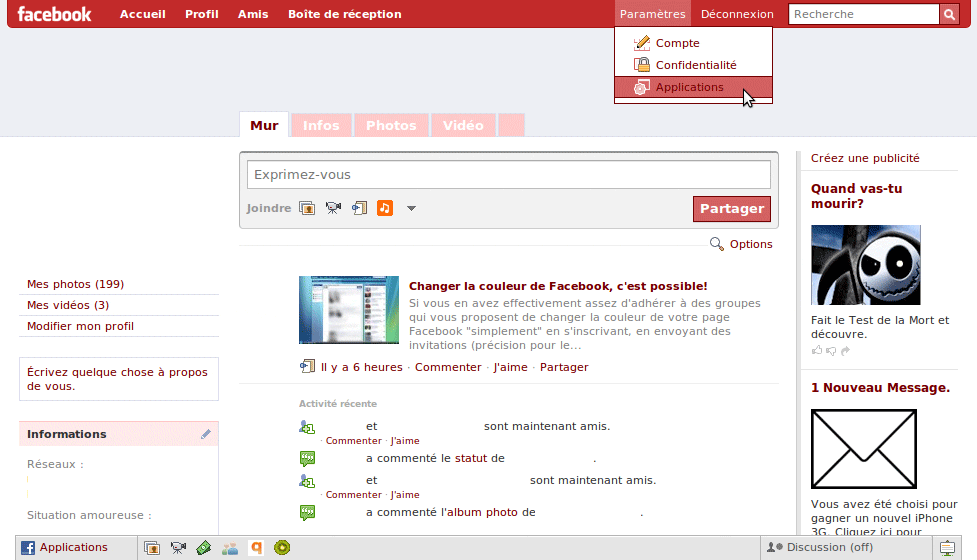Viewport: 977px width, 560px height.
Task: Click Partager link under the color post
Action: (x=564, y=367)
